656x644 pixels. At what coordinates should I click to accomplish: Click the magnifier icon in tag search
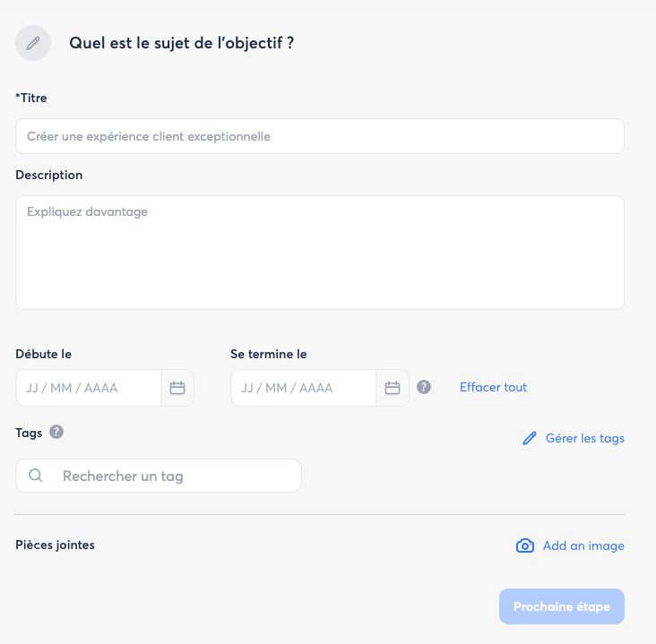36,476
